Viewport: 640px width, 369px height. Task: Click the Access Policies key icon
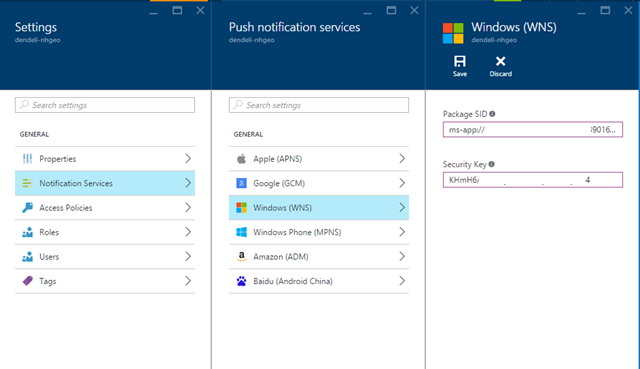pos(27,208)
